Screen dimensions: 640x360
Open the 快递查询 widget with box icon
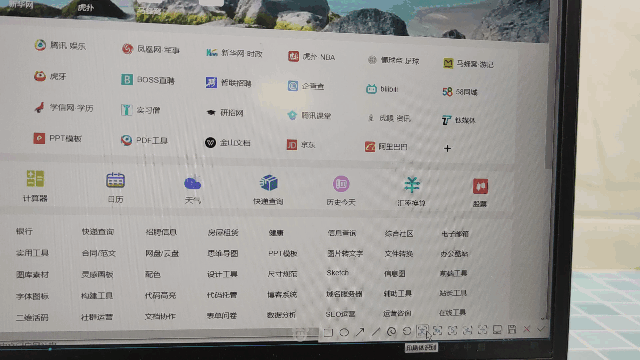pyautogui.click(x=268, y=190)
